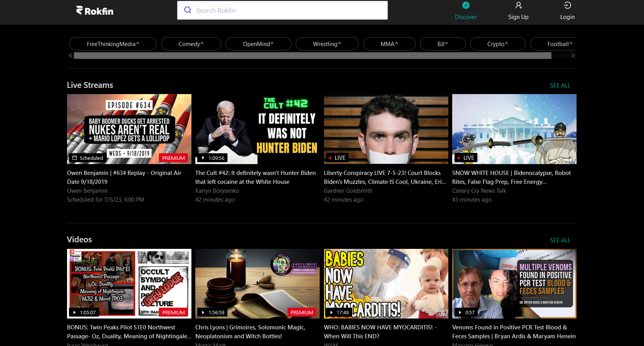Select the Wrestling category tag

click(x=327, y=44)
